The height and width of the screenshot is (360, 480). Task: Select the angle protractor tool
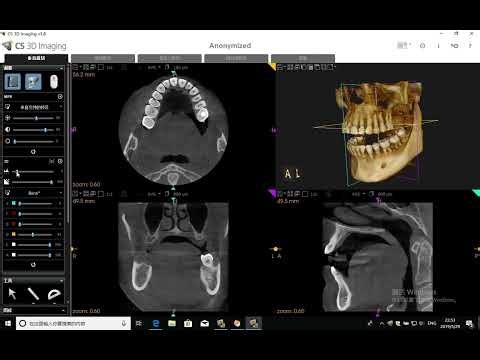coord(54,294)
